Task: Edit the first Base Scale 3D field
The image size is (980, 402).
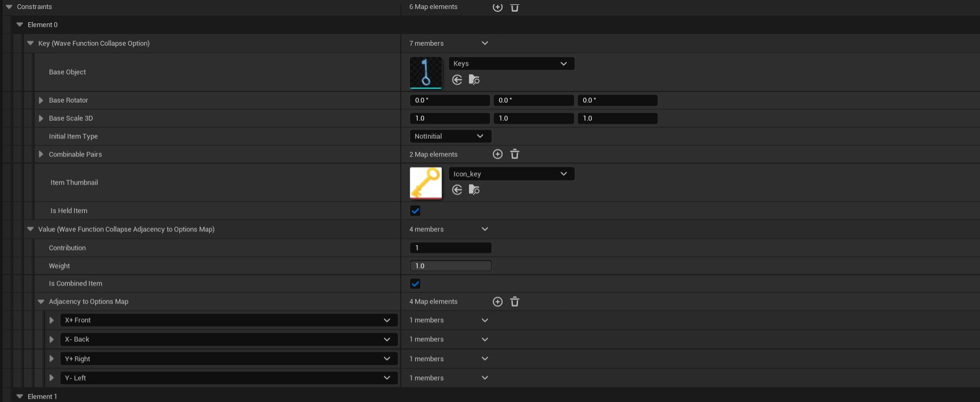Action: click(x=450, y=118)
